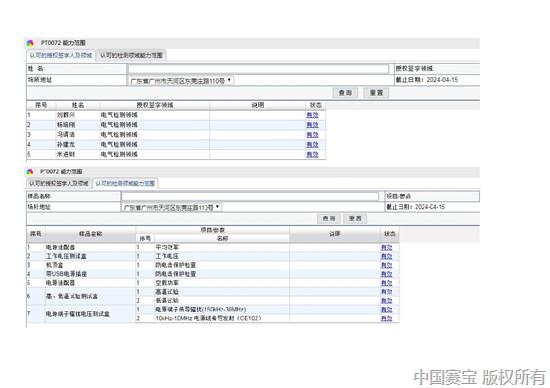Open 有效 link for 电源端子传导骚扰 row
The image size is (550, 388).
click(x=387, y=310)
